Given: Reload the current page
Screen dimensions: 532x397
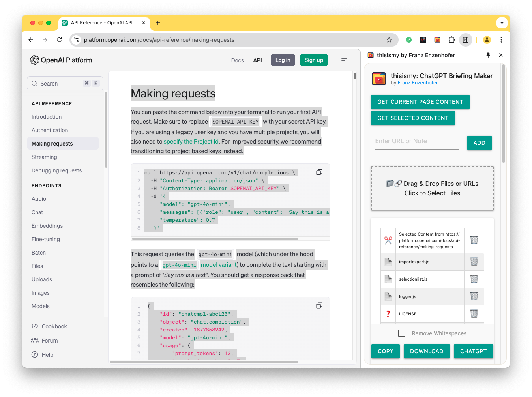Looking at the screenshot, I should coord(59,40).
